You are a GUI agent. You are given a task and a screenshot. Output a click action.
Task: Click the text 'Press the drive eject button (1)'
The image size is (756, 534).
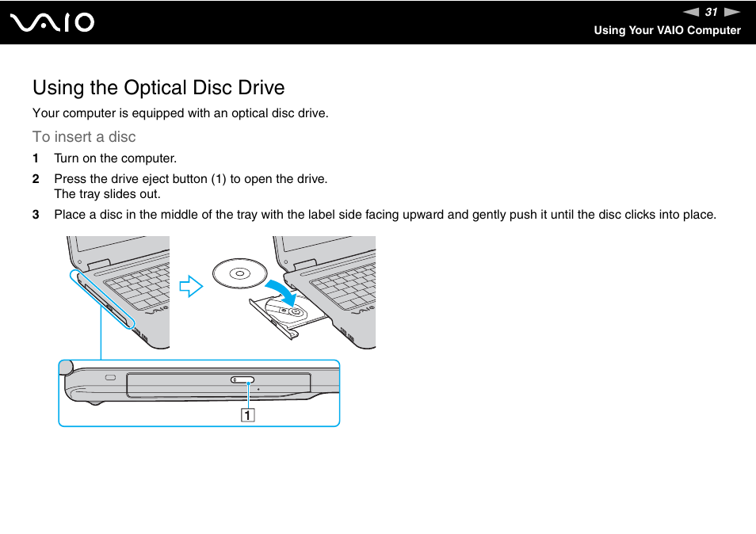pyautogui.click(x=139, y=179)
